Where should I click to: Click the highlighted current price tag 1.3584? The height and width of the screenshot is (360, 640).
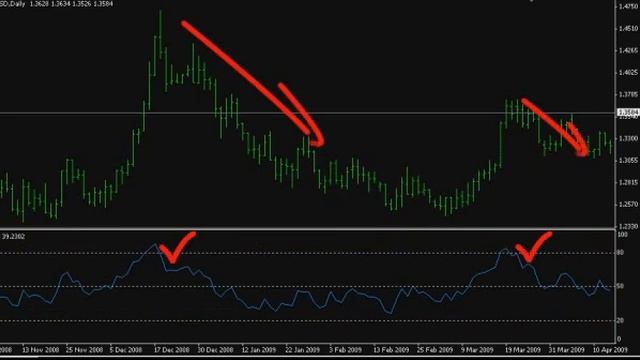[x=628, y=112]
